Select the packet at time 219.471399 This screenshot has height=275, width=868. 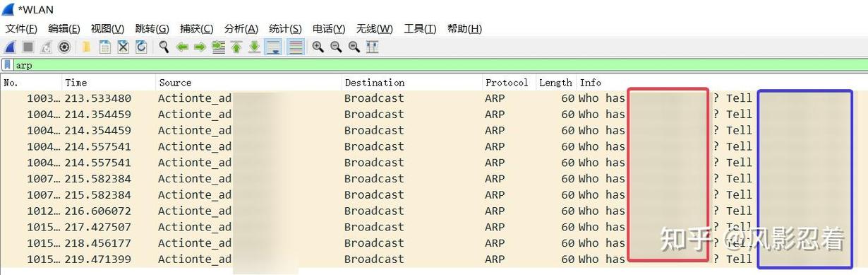coord(434,259)
